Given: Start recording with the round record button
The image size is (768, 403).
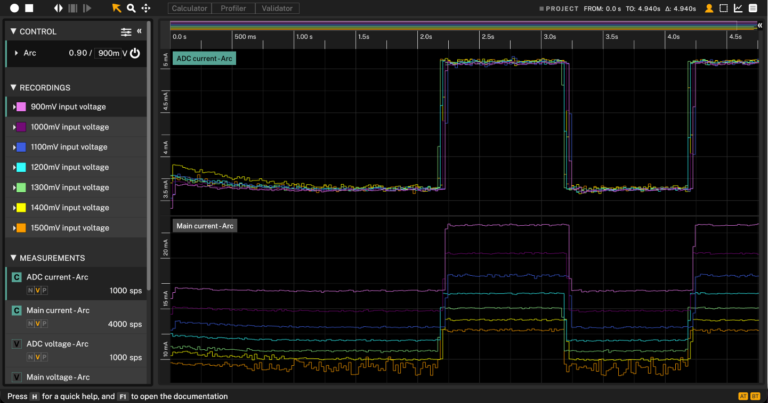Looking at the screenshot, I should 14,8.
